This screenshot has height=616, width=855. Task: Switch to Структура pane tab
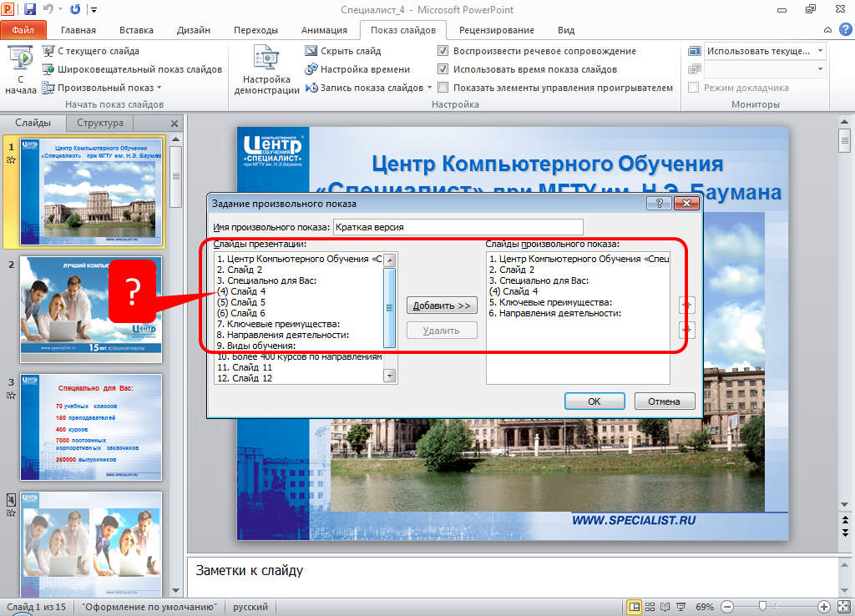tap(99, 123)
